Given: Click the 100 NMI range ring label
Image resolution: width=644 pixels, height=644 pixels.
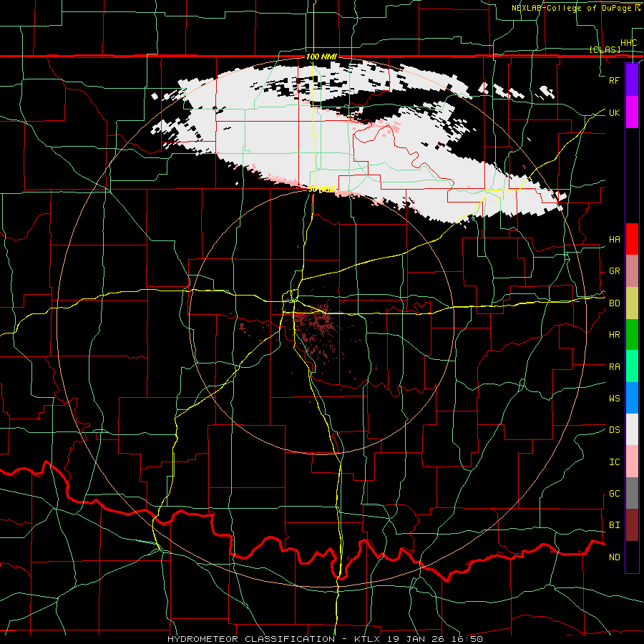Looking at the screenshot, I should tap(321, 57).
